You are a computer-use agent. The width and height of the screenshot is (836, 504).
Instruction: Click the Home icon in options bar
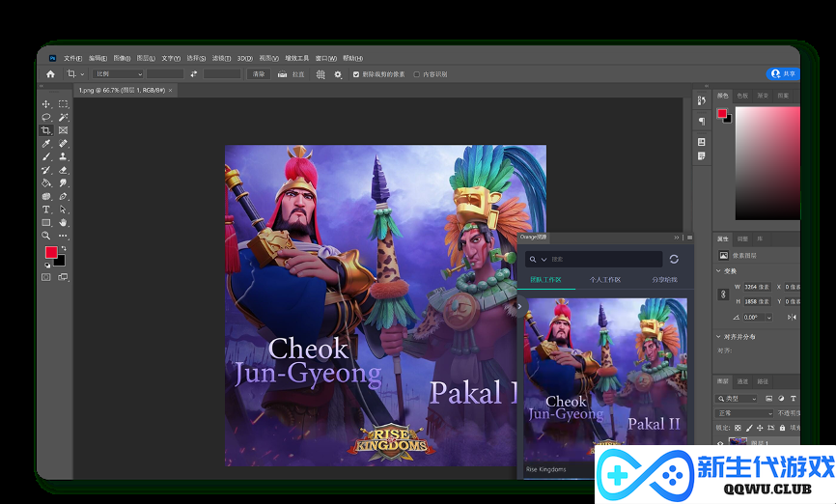click(50, 74)
